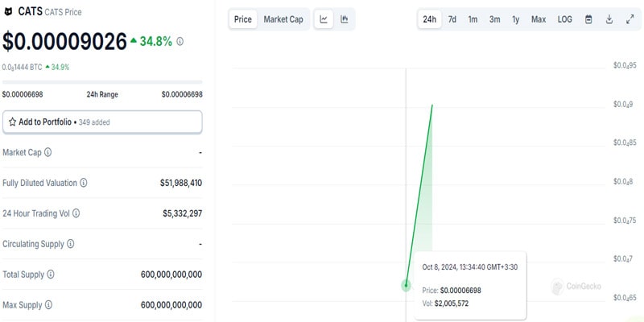Click the 24h Range progress bar
This screenshot has width=644, height=322.
pyautogui.click(x=102, y=82)
